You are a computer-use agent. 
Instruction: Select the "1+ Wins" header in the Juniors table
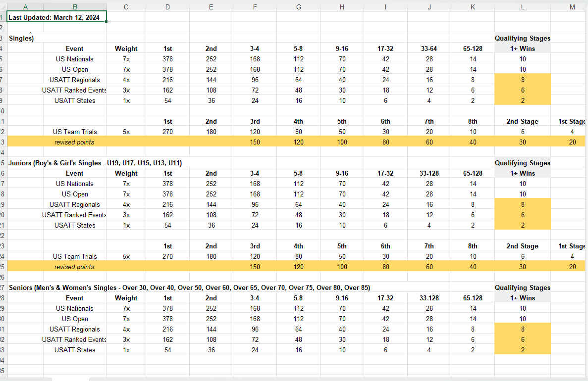click(523, 174)
